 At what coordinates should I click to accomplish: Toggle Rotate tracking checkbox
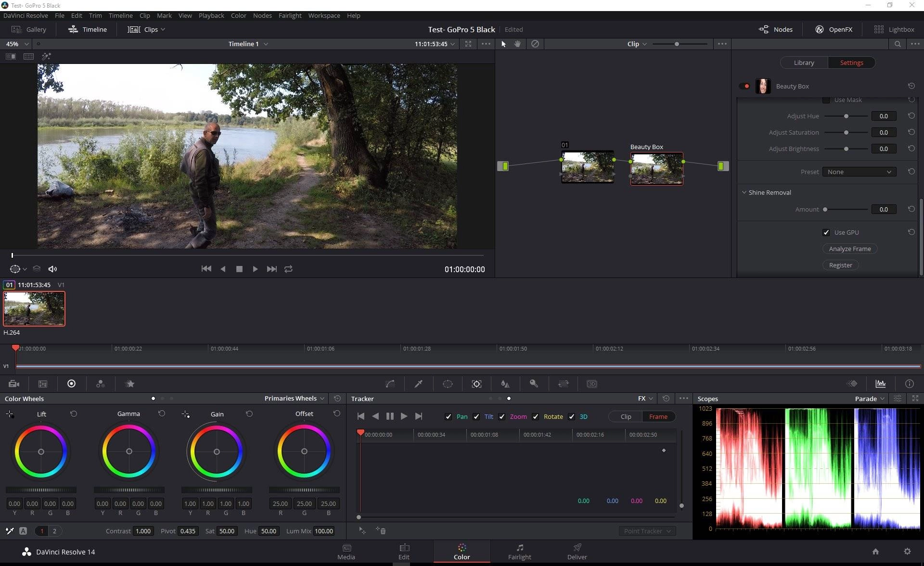(536, 416)
